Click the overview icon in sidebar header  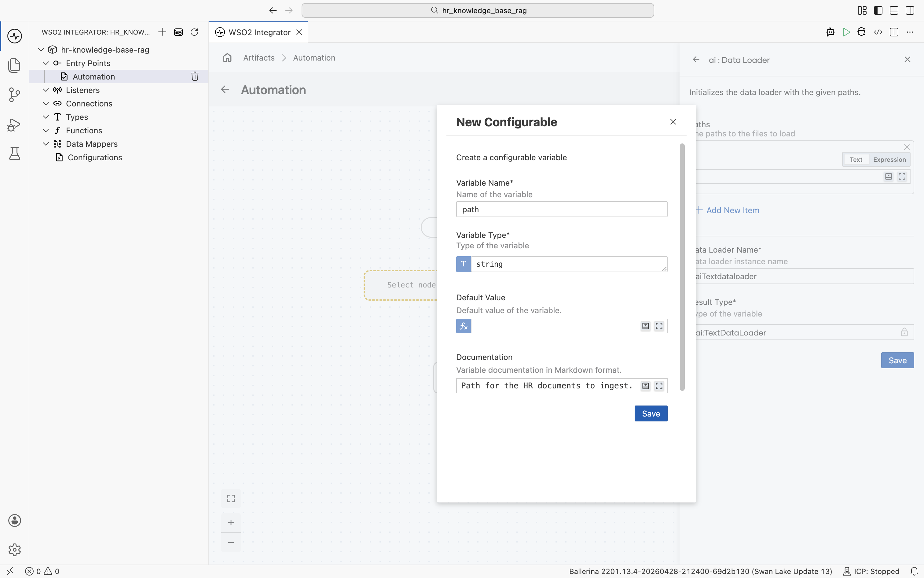(x=178, y=32)
